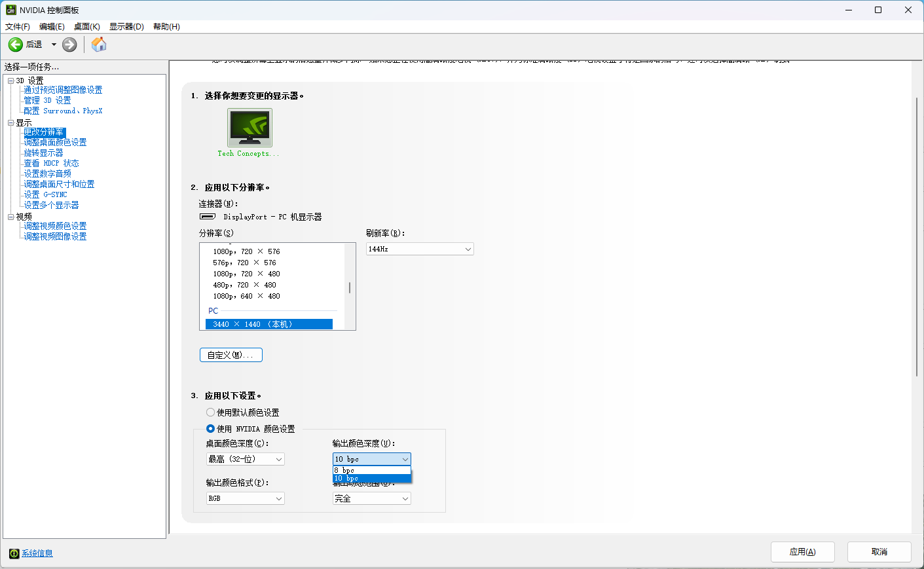Screen dimensions: 924x569
Task: Select resolution 1080p, 640 × 480
Action: tap(246, 296)
